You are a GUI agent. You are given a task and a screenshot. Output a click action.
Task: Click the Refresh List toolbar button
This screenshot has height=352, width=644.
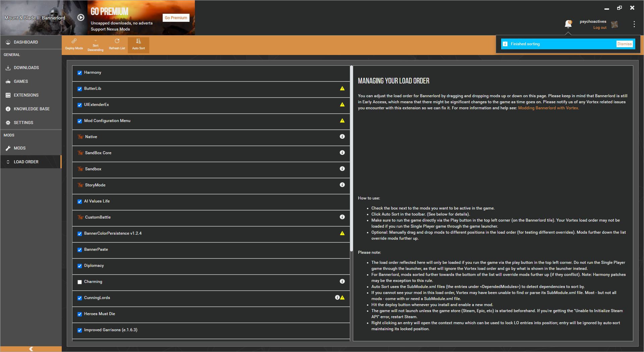pos(117,44)
